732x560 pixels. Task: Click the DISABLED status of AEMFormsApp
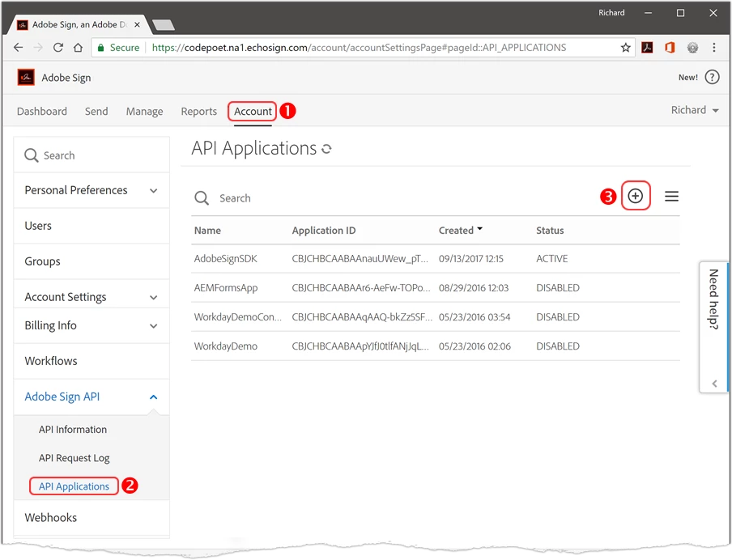tap(558, 288)
